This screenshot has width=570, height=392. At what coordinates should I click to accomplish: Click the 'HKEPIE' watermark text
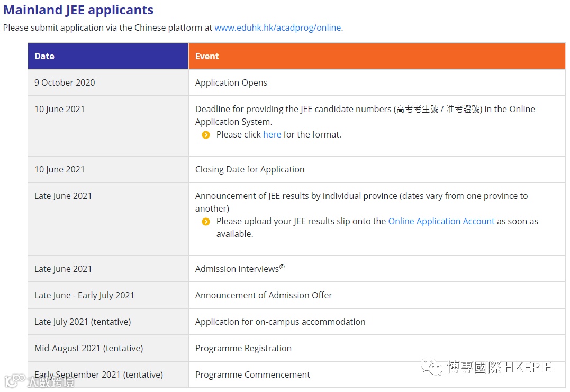[x=529, y=367]
